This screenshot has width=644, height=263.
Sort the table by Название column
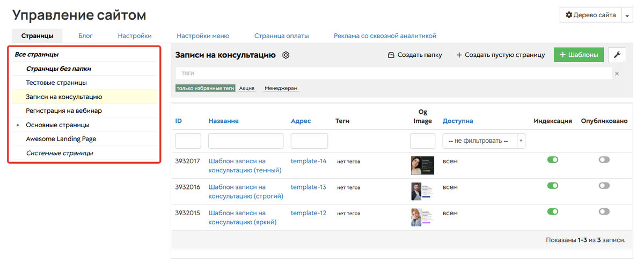223,121
